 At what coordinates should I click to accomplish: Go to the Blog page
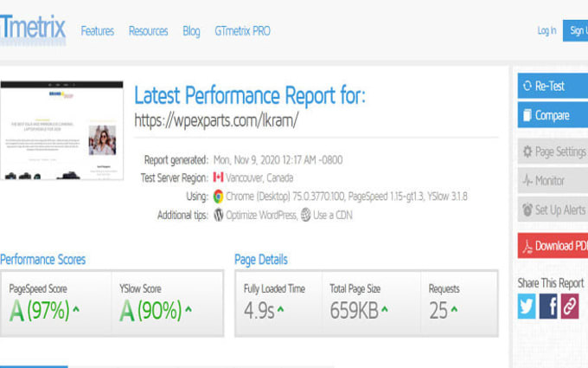tap(191, 31)
